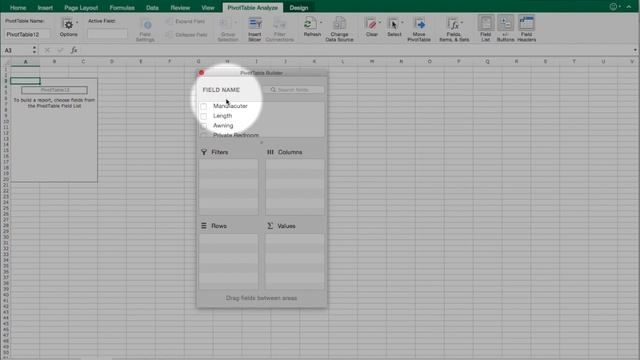
Task: Click the search magnifier icon in builder
Action: (x=273, y=90)
